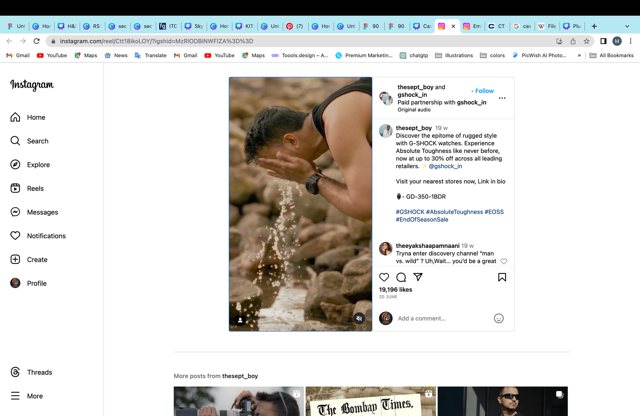Image resolution: width=640 pixels, height=416 pixels.
Task: Like the post with heart icon
Action: pyautogui.click(x=384, y=277)
